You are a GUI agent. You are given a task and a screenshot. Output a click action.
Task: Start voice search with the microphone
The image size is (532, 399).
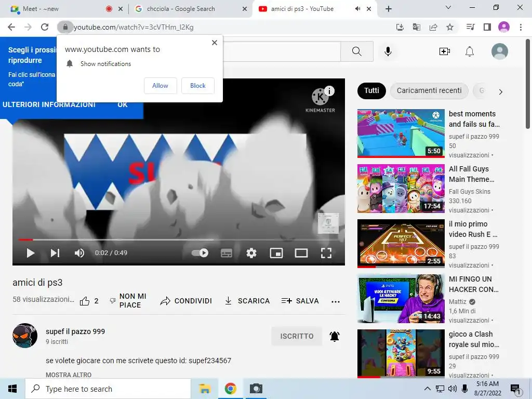tap(388, 51)
